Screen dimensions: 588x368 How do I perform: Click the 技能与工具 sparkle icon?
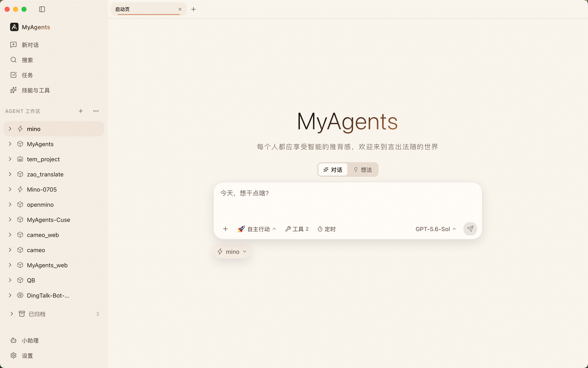(13, 90)
